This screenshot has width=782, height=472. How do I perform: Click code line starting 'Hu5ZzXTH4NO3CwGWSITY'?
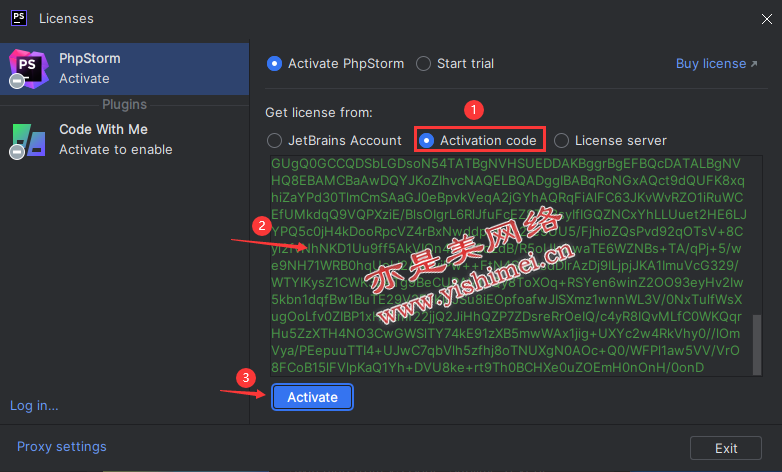point(505,333)
